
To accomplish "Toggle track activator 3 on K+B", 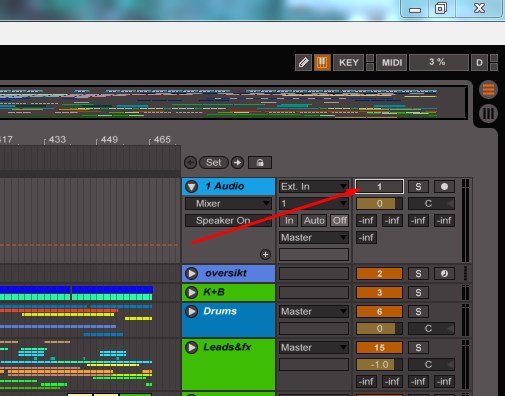I will (x=379, y=292).
